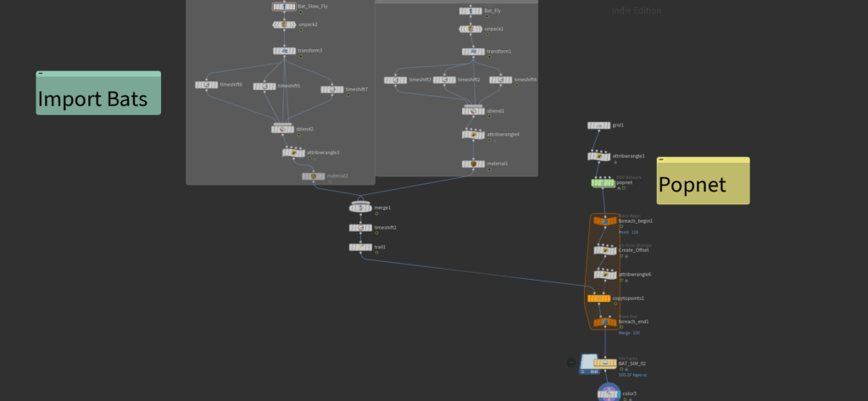
Task: Click the foreach_end1 node label
Action: (x=633, y=322)
